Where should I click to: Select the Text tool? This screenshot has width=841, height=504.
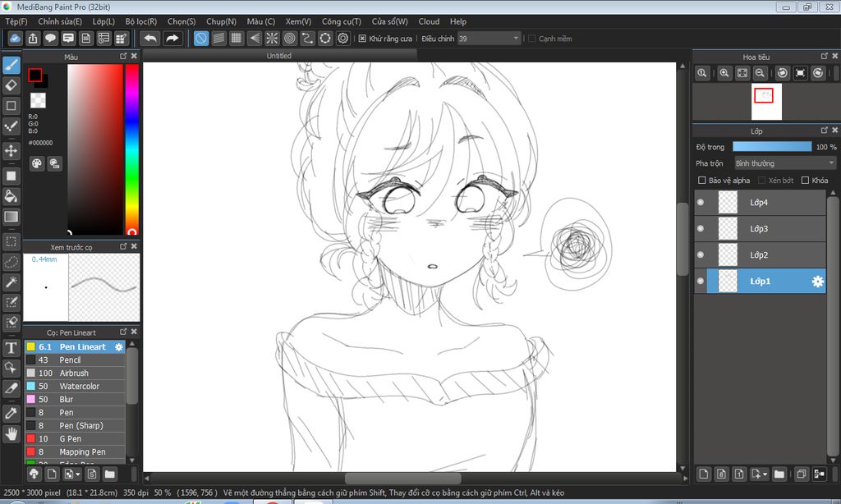11,347
